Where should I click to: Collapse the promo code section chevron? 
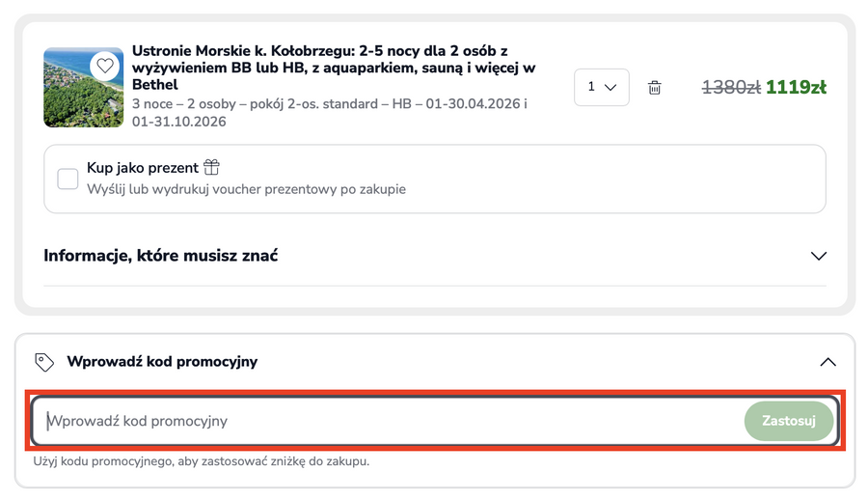827,362
